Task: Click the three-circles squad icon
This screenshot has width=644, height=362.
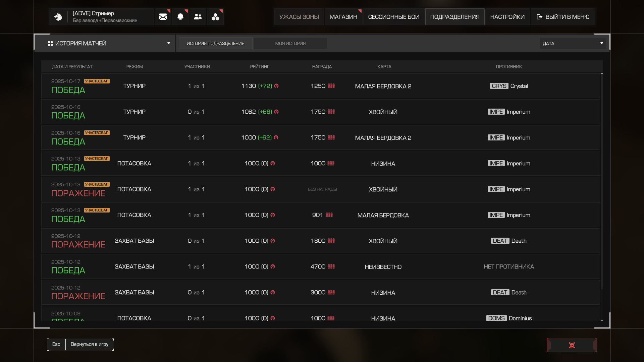Action: click(x=215, y=17)
